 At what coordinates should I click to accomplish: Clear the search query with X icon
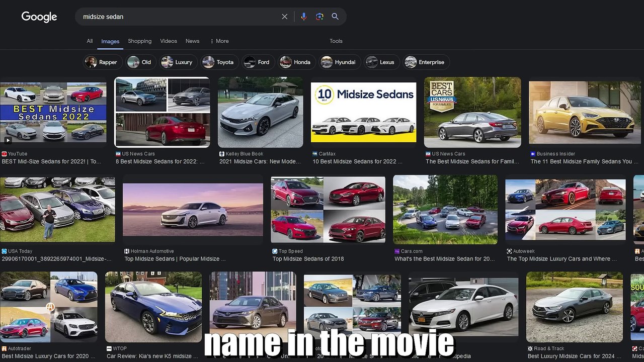pyautogui.click(x=285, y=17)
